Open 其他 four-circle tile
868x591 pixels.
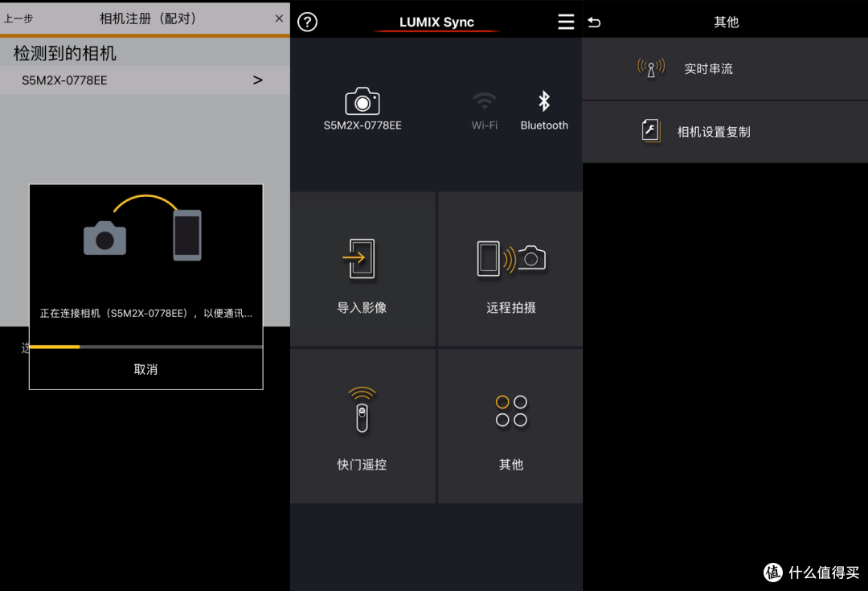click(x=510, y=426)
